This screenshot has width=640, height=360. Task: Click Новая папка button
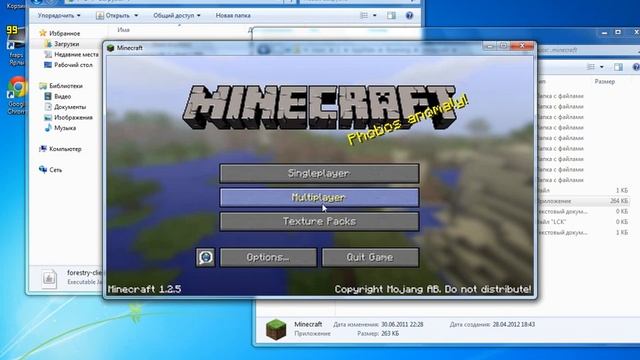(233, 16)
